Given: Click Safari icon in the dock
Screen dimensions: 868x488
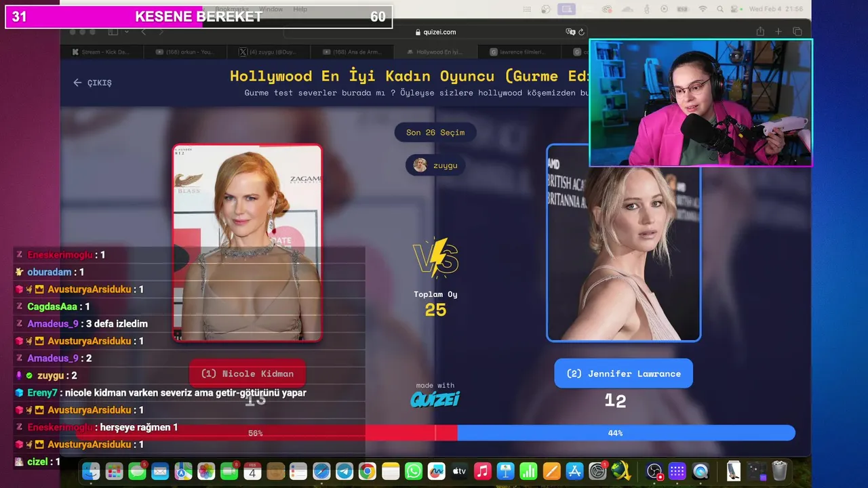Looking at the screenshot, I should 321,471.
